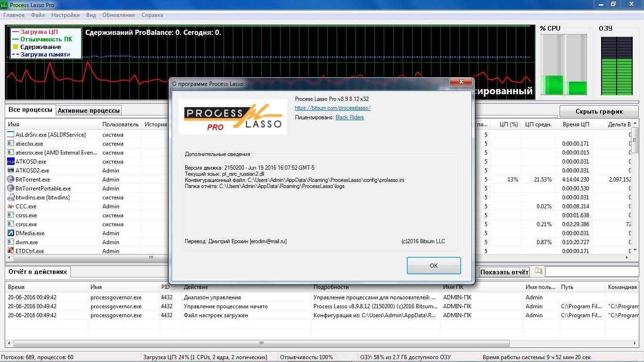Click the Process Lasso title bar icon
The width and height of the screenshot is (644, 362).
pyautogui.click(x=5, y=5)
